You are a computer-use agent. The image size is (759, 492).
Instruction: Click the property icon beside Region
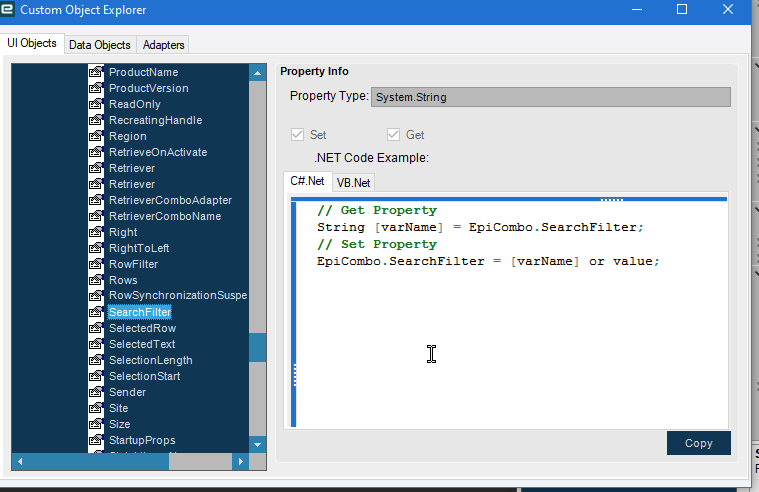tap(96, 136)
